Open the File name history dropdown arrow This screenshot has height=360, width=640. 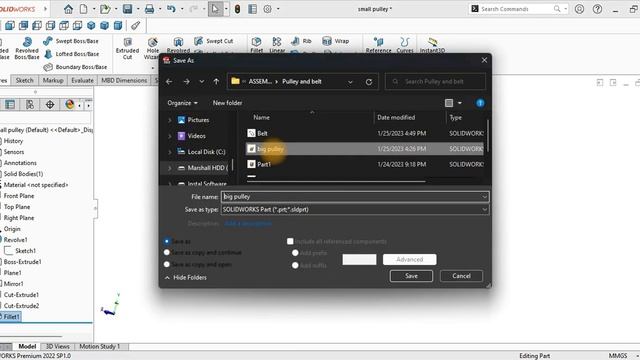coord(484,197)
